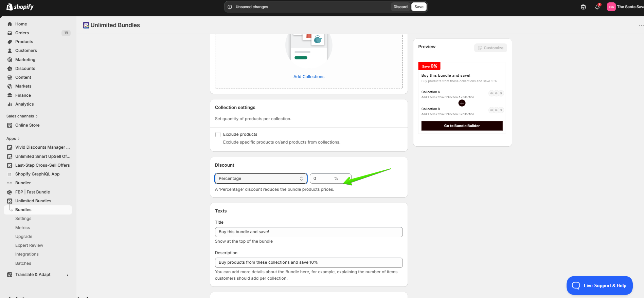Click the Shopify GraphiQL App icon
644x298 pixels.
pyautogui.click(x=10, y=174)
